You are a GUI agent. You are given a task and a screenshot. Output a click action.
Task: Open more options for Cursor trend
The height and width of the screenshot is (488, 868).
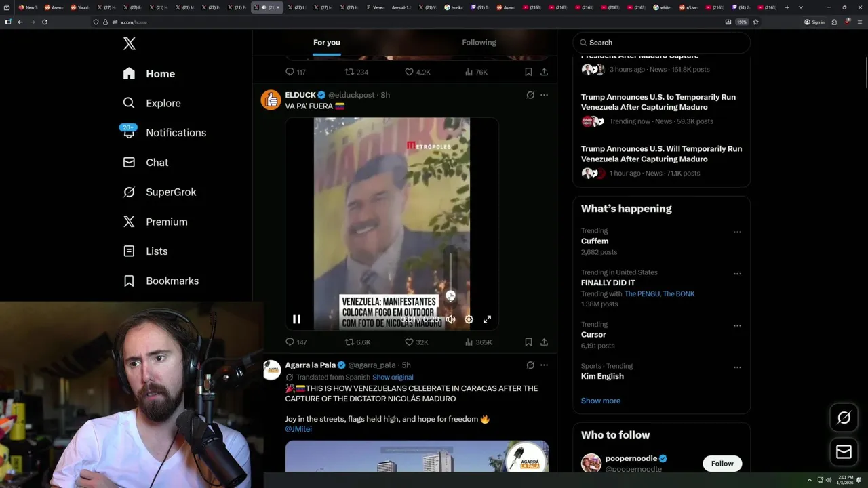coord(737,325)
